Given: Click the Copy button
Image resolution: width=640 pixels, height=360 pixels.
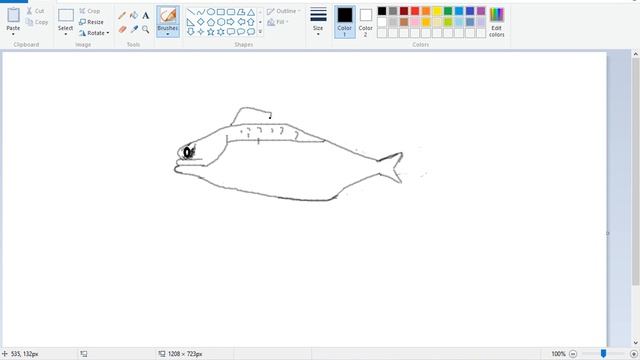Looking at the screenshot, I should tap(37, 22).
